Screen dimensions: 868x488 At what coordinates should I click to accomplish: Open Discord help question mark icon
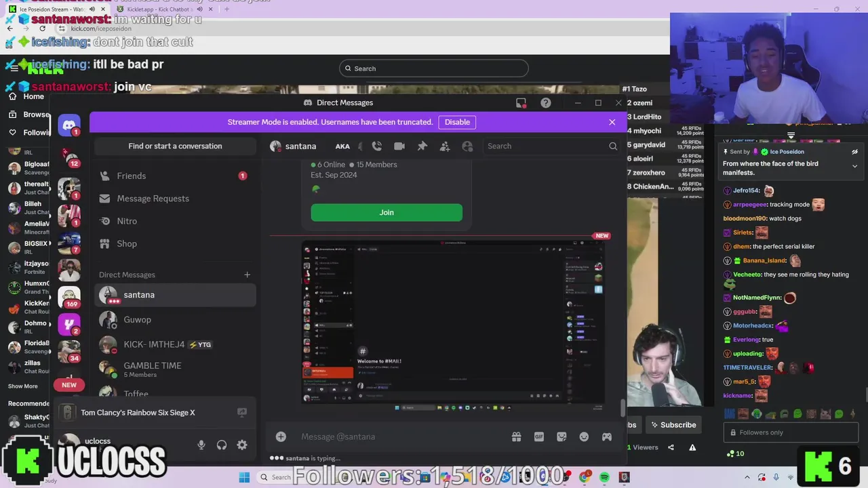pyautogui.click(x=546, y=103)
